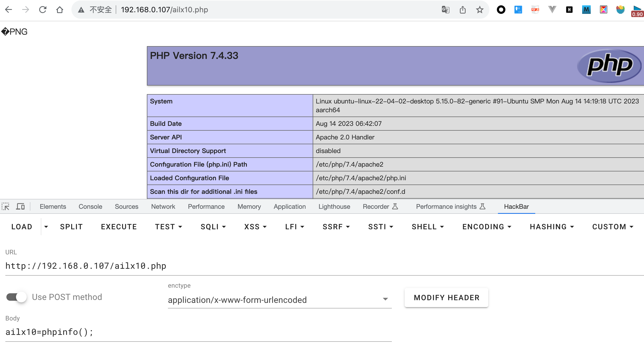Toggle the Use POST method switch
Screen dimensions: 644x345
click(17, 297)
